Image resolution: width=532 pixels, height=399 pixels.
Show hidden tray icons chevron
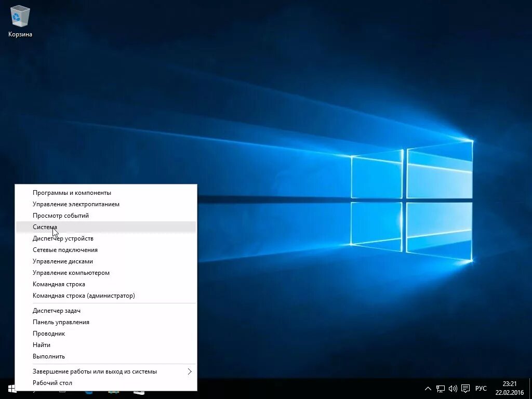(428, 389)
